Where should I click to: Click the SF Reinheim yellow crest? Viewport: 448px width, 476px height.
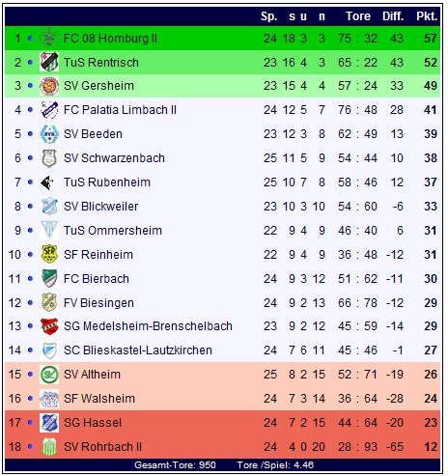[49, 254]
